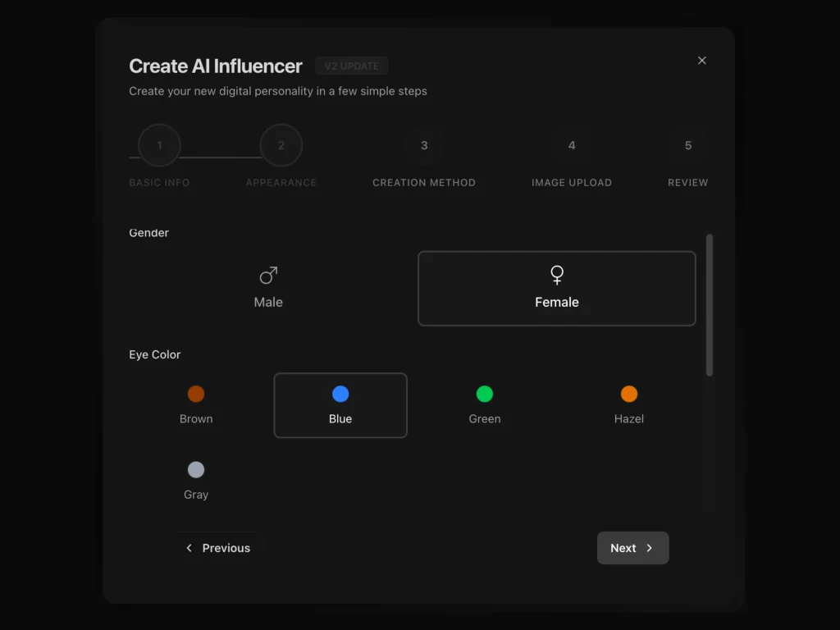Click the V2 Update badge
Image resolution: width=840 pixels, height=630 pixels.
click(x=352, y=66)
